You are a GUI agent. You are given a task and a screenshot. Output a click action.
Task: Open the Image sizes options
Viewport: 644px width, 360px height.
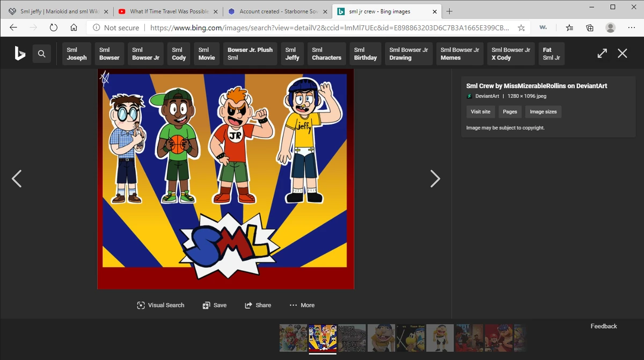coord(543,112)
